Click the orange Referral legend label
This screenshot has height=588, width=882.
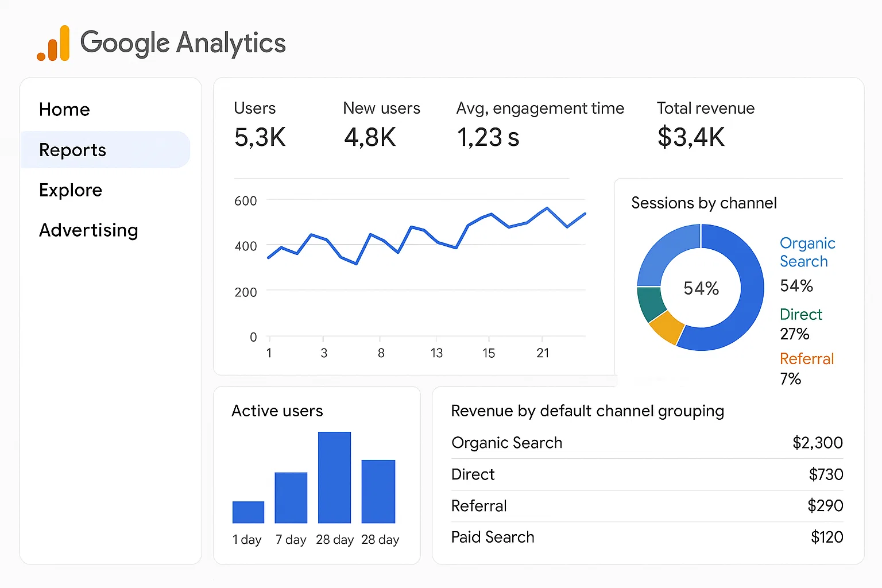pos(806,359)
